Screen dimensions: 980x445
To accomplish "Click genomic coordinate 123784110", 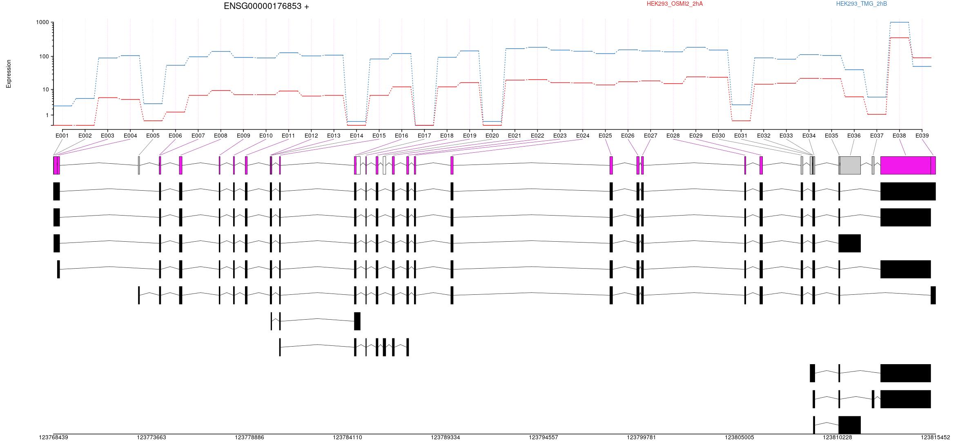I will tap(347, 437).
